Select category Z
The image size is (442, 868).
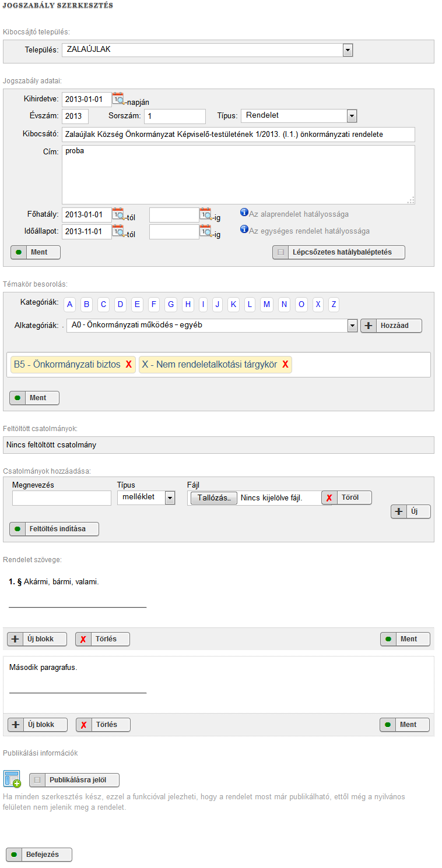tap(334, 304)
